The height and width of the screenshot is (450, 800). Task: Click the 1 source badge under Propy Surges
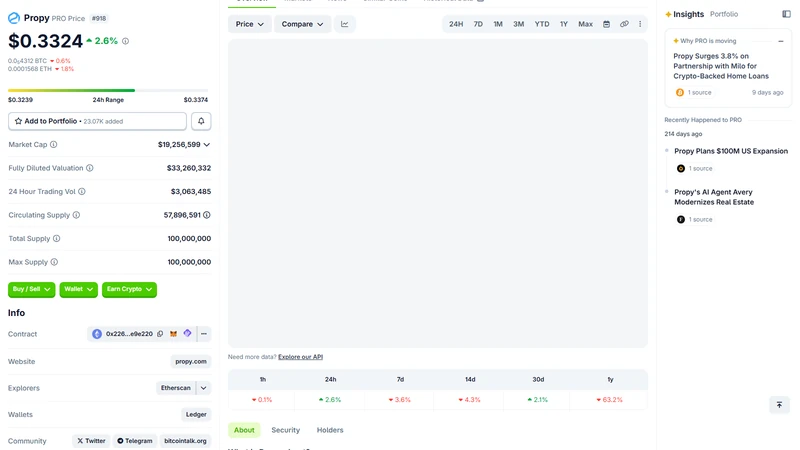693,92
